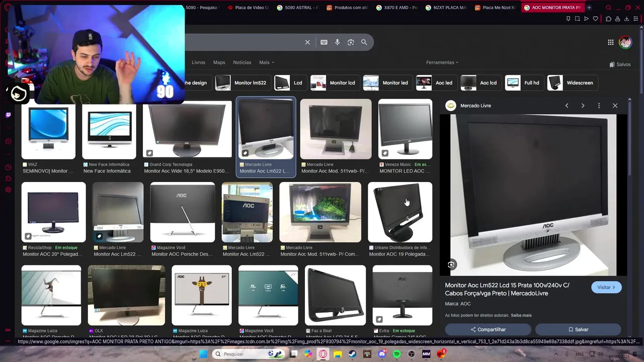Filter by the Lcd chip
644x362 pixels.
[290, 82]
